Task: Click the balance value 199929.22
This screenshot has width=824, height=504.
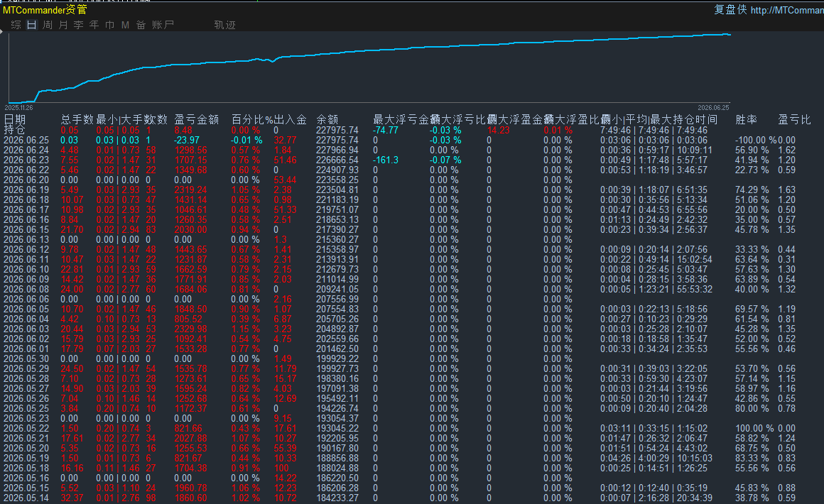Action: 337,358
